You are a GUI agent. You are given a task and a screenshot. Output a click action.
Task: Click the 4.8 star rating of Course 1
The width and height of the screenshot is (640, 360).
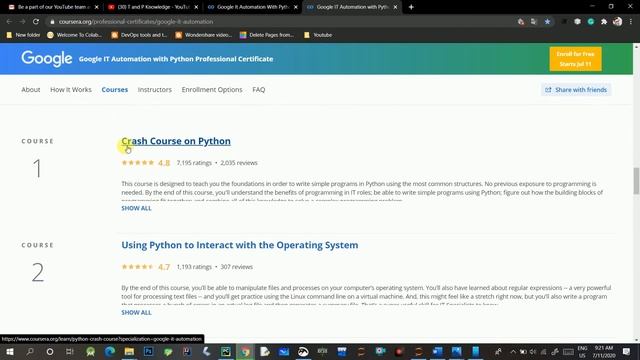(x=146, y=163)
